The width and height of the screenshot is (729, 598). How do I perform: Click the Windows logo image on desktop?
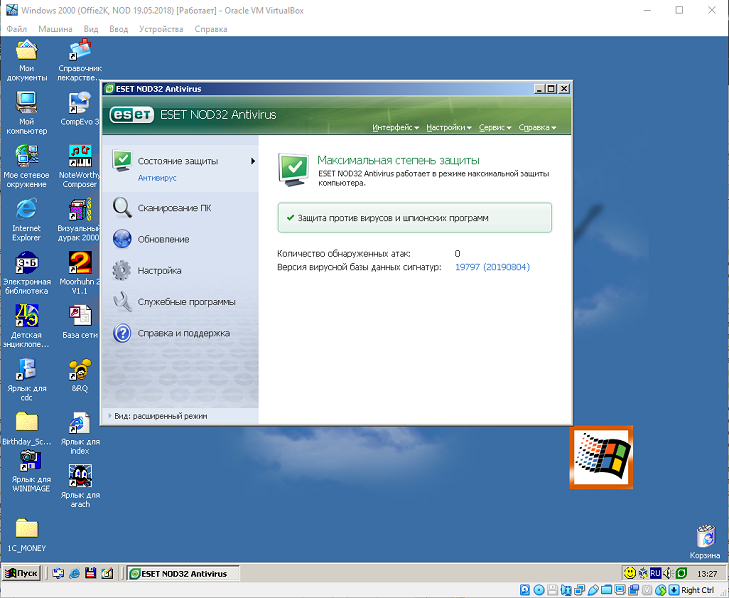[x=601, y=457]
